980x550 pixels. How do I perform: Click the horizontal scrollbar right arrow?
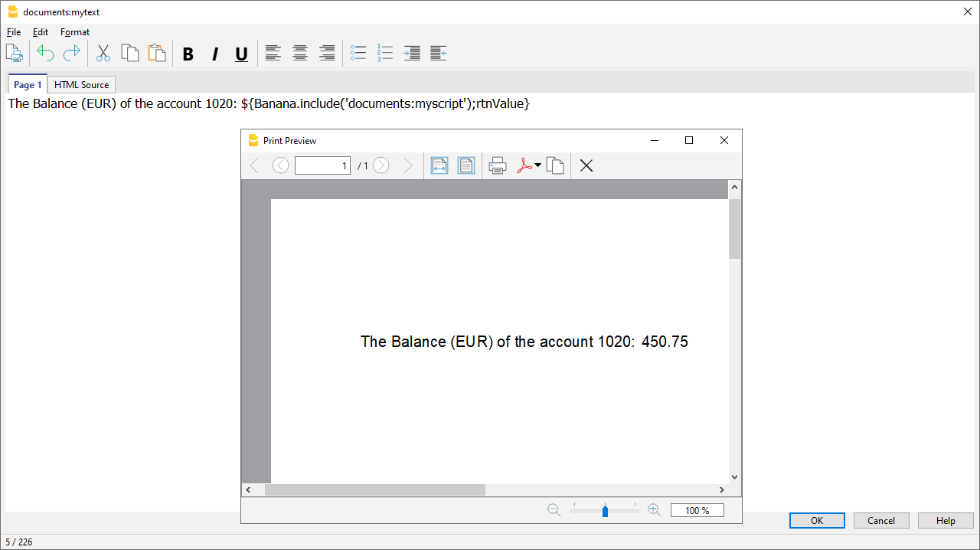pos(722,489)
